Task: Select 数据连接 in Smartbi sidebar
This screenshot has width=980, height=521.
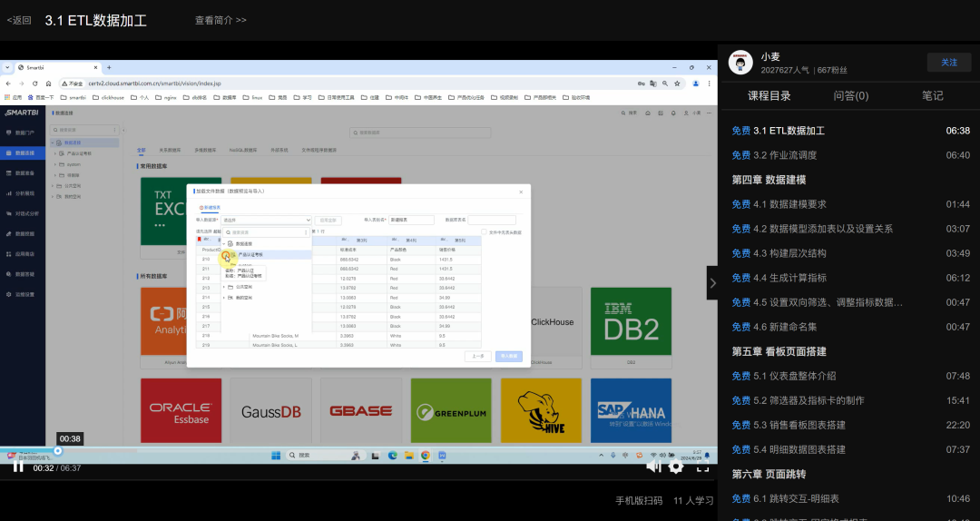Action: pos(23,152)
